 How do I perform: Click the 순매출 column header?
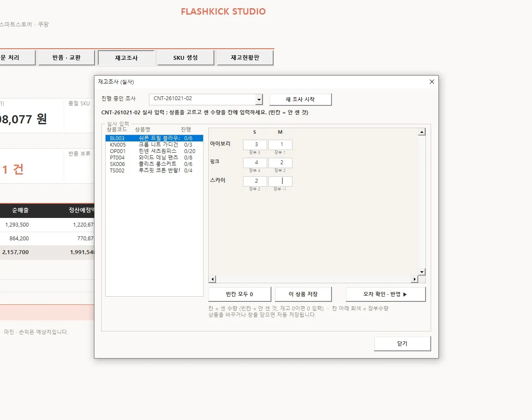[x=20, y=210]
